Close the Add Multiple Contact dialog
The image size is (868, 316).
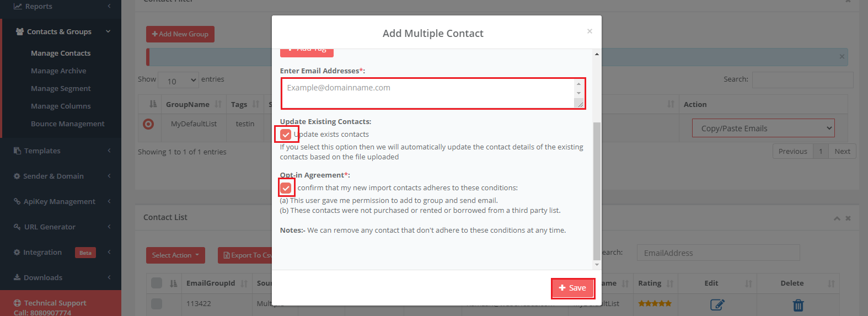(x=590, y=31)
